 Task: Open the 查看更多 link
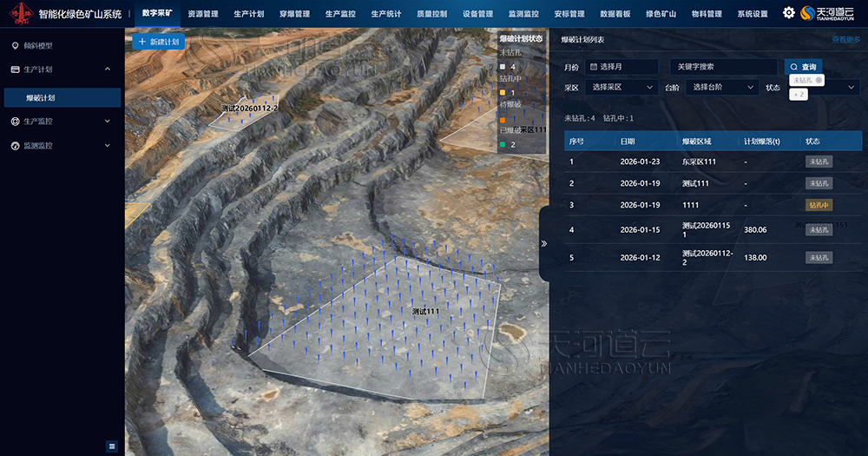(x=845, y=40)
